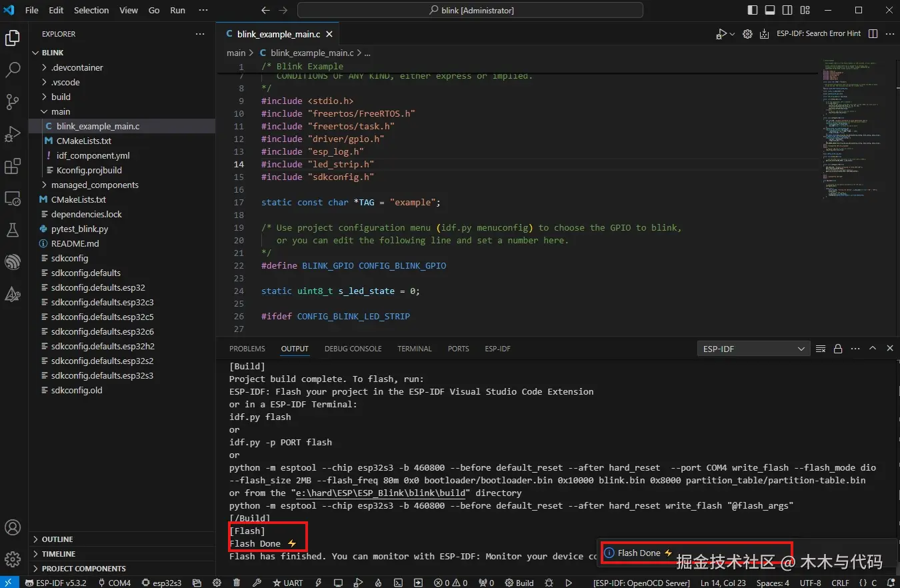The height and width of the screenshot is (588, 900).
Task: Click the build wrench icon in status bar
Action: tap(256, 583)
